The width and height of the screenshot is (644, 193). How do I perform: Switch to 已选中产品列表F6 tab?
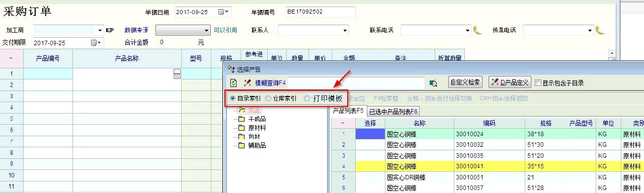(x=393, y=111)
